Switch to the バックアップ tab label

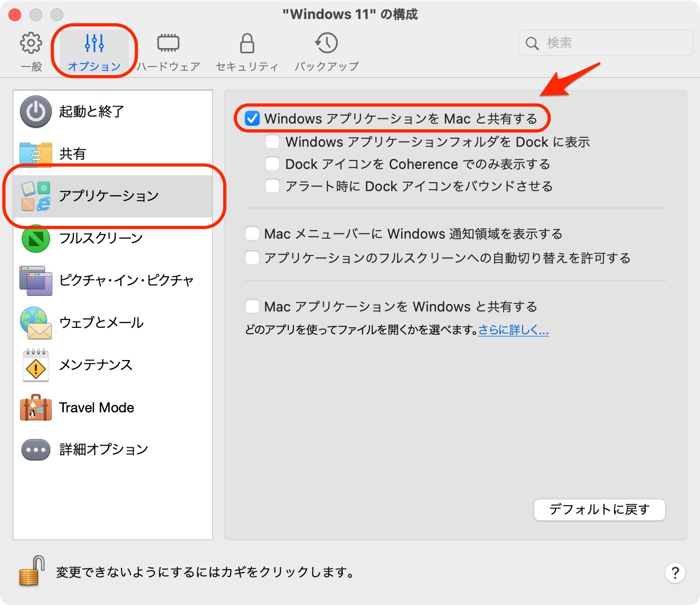pyautogui.click(x=326, y=67)
